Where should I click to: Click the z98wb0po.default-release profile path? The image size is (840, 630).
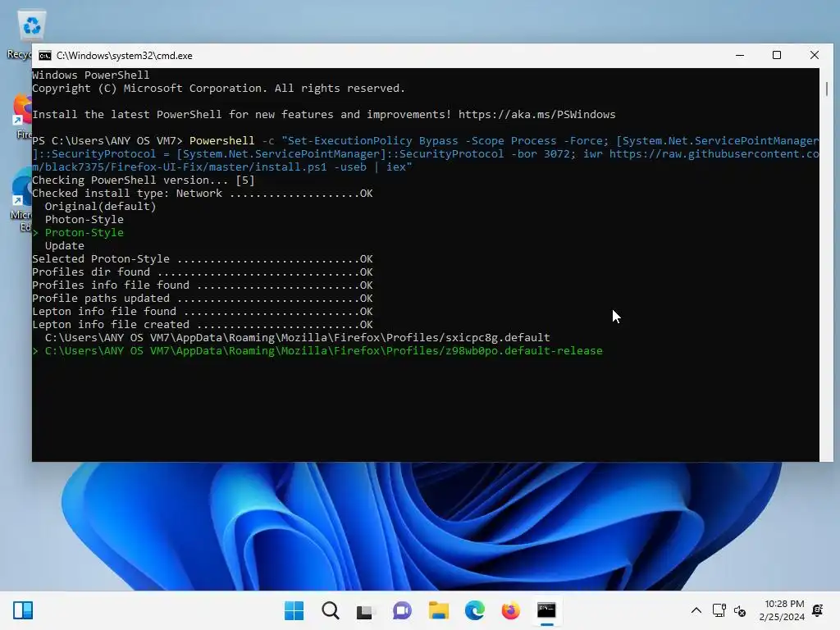tap(323, 351)
